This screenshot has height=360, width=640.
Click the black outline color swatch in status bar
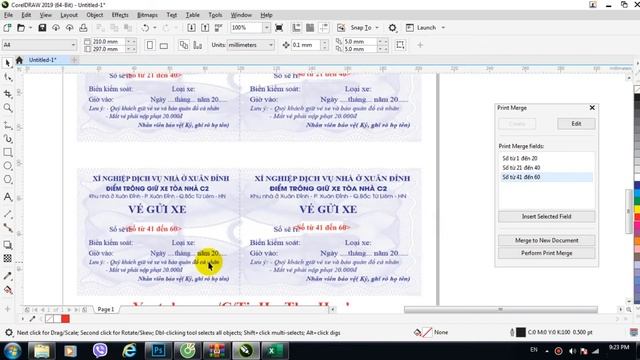coord(521,332)
